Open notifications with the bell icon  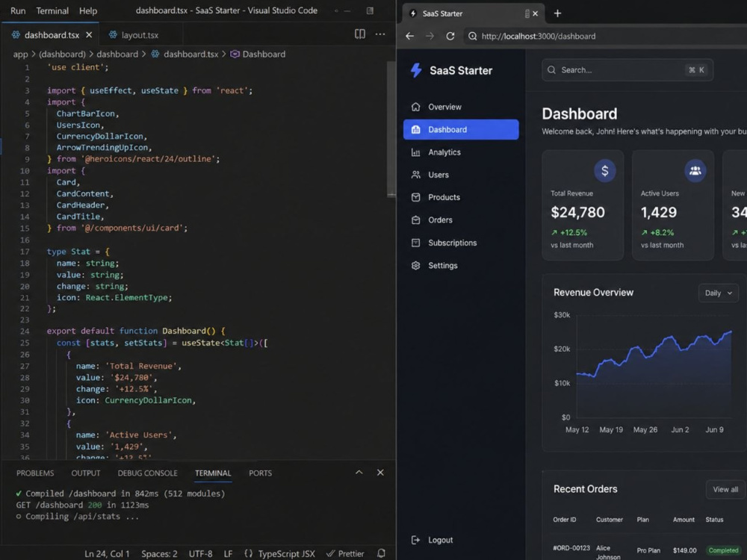[x=381, y=553]
